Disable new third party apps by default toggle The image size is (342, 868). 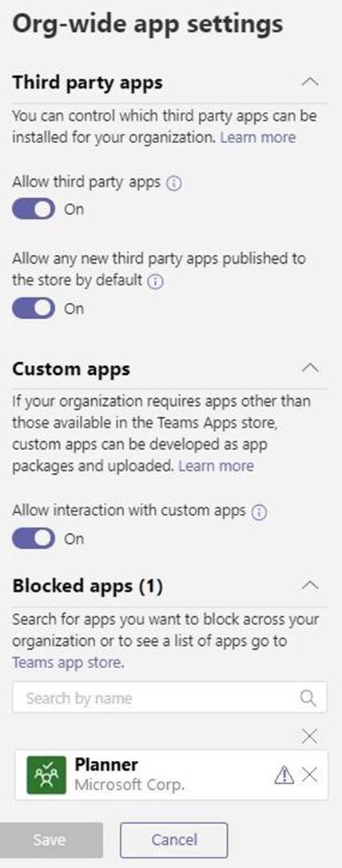(x=34, y=309)
